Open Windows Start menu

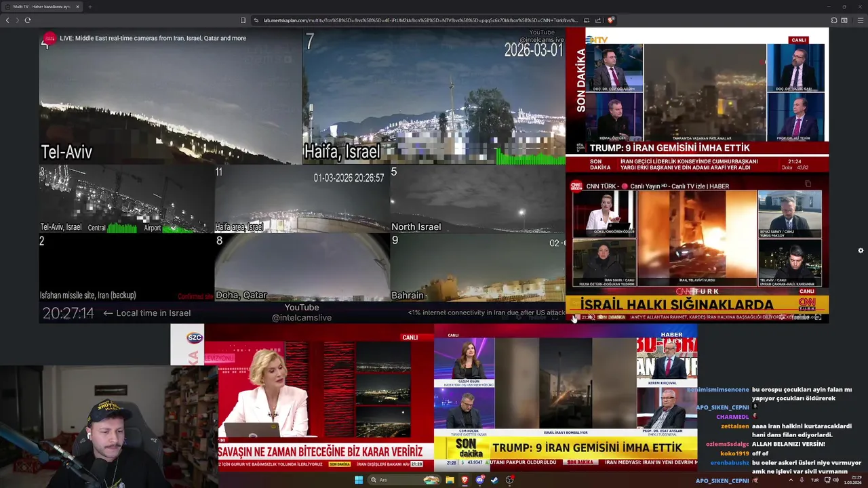(359, 480)
